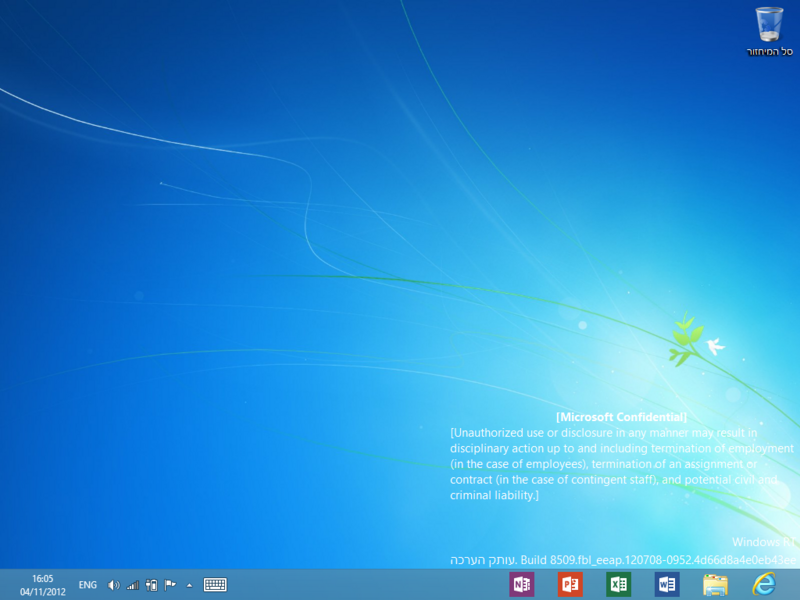Click the power and battery tray icon
Image resolution: width=800 pixels, height=600 pixels.
(x=151, y=585)
